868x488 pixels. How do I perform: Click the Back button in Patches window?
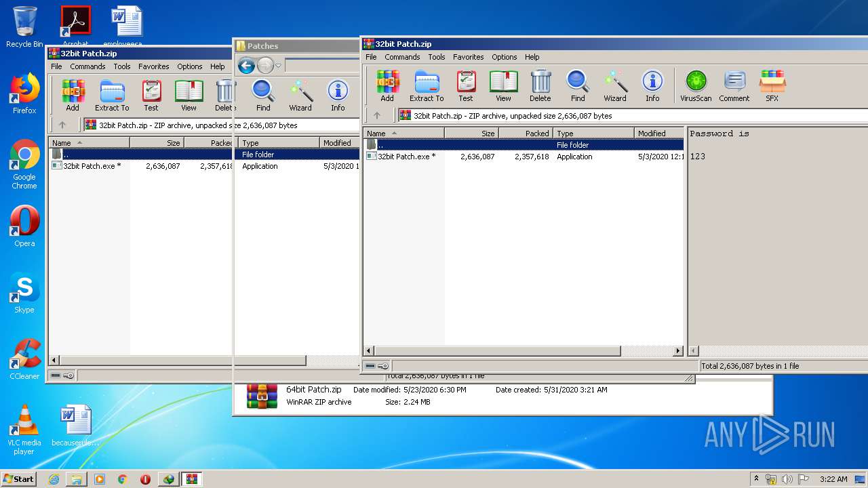(247, 66)
